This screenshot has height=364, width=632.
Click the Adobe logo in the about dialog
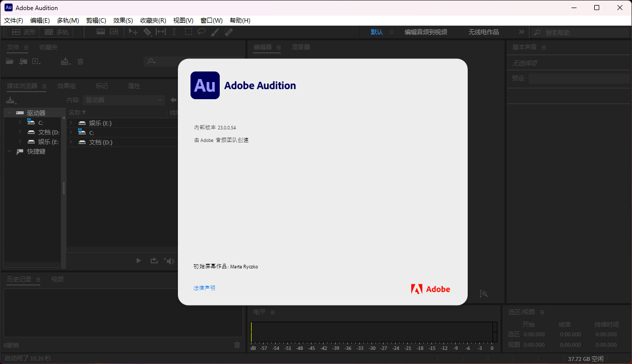(x=430, y=289)
